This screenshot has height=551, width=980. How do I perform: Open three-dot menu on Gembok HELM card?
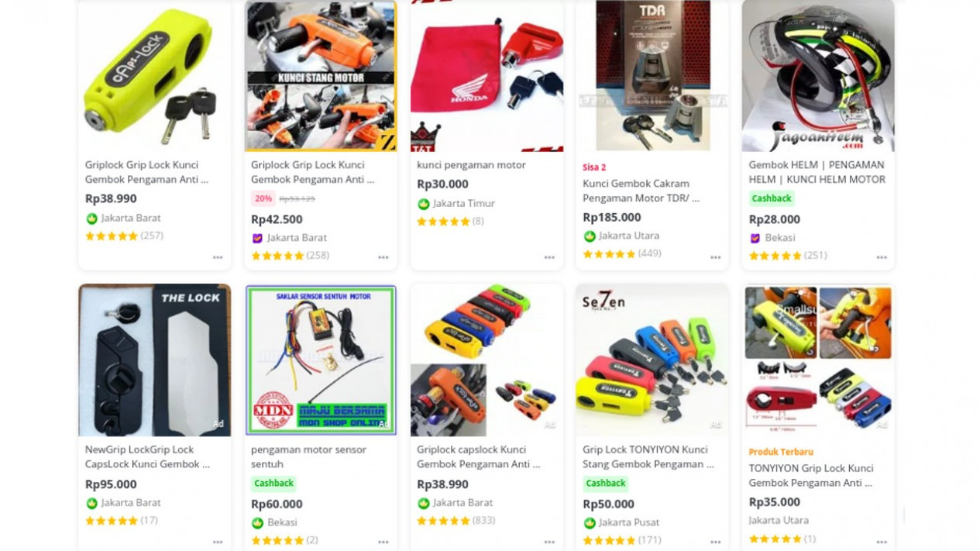tap(881, 257)
